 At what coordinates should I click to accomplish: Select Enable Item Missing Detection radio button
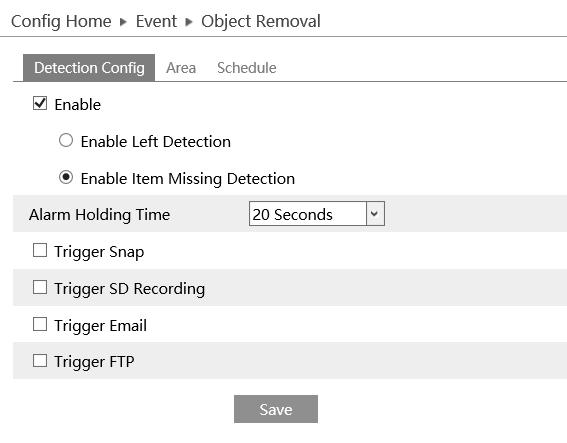66,177
